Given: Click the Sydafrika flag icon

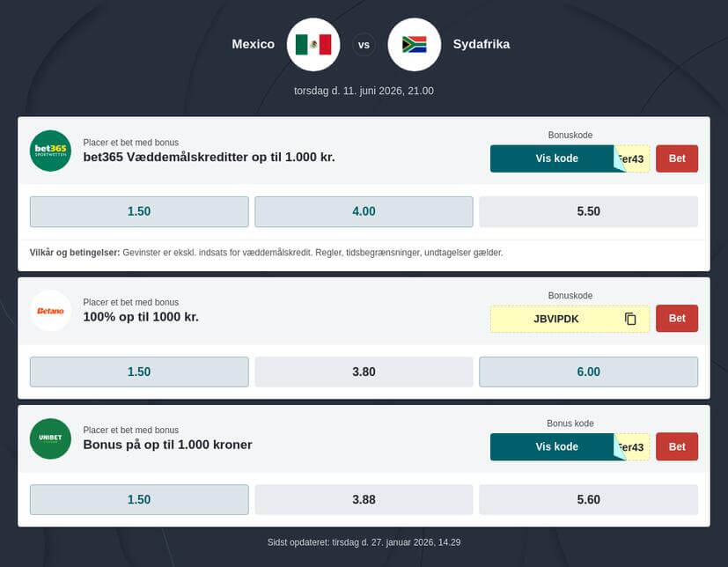Looking at the screenshot, I should 415,44.
